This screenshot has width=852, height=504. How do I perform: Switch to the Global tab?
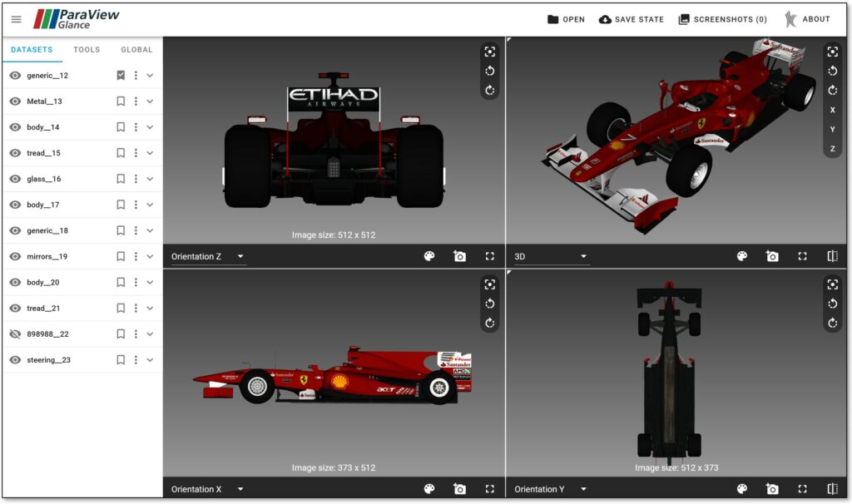[x=136, y=49]
